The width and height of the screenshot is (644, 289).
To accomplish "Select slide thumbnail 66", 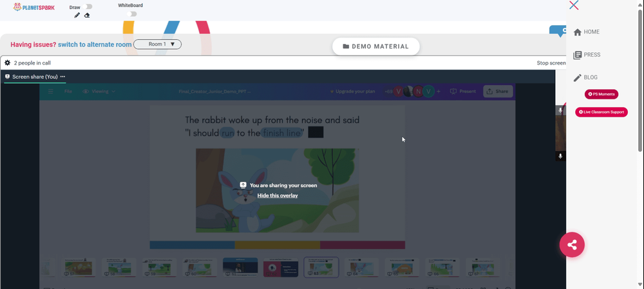I will pos(443,267).
